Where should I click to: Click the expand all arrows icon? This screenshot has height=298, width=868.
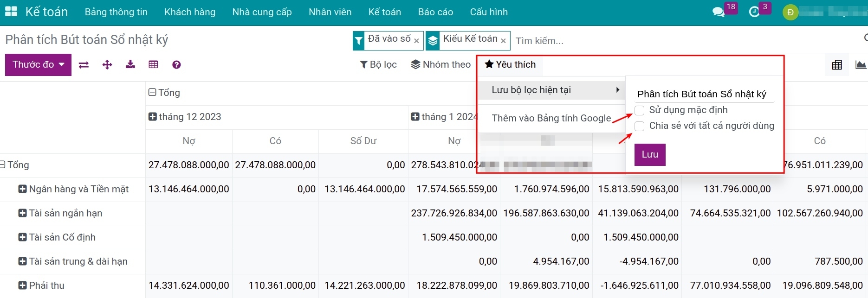pyautogui.click(x=107, y=65)
